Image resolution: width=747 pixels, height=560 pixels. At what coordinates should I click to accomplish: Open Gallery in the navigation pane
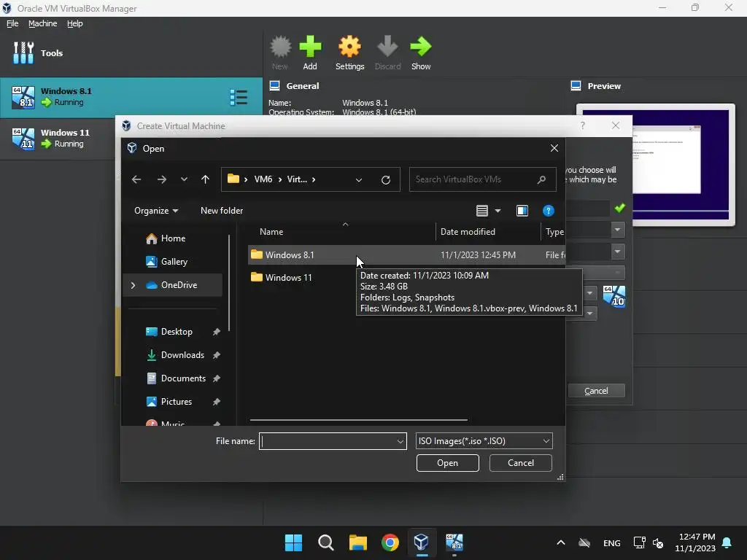[x=174, y=262]
